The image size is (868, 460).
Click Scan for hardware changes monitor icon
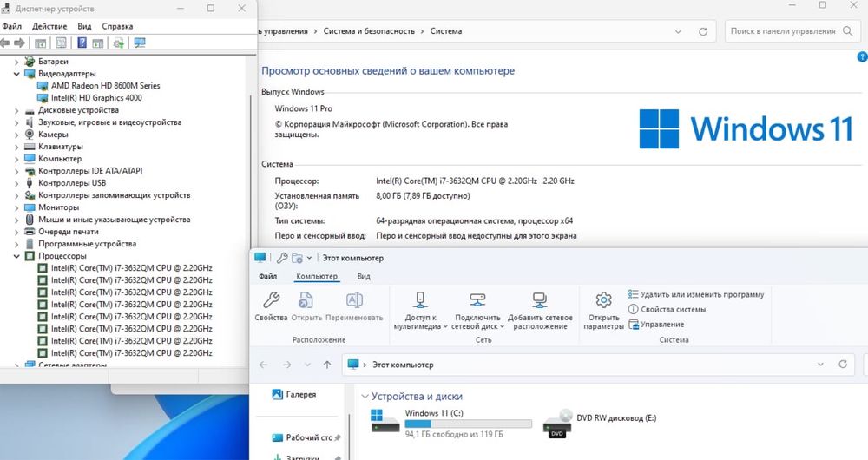tap(140, 43)
